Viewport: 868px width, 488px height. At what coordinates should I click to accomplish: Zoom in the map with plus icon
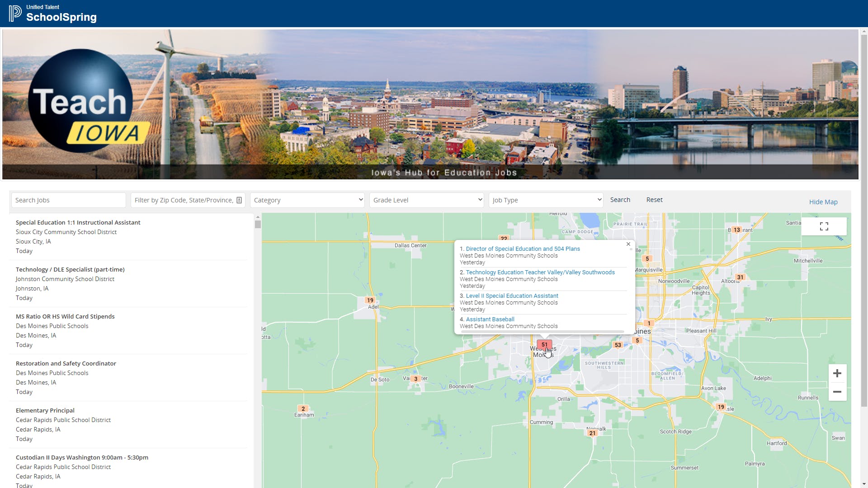[837, 373]
